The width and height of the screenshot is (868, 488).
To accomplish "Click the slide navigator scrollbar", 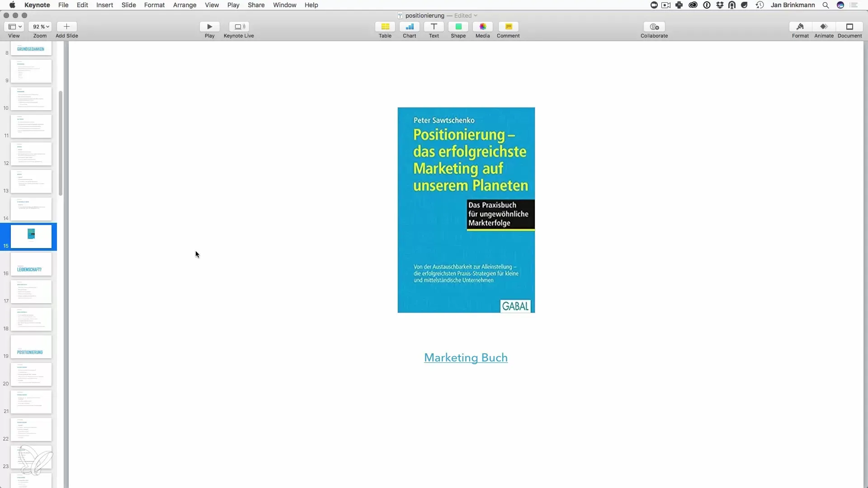I will tap(61, 143).
